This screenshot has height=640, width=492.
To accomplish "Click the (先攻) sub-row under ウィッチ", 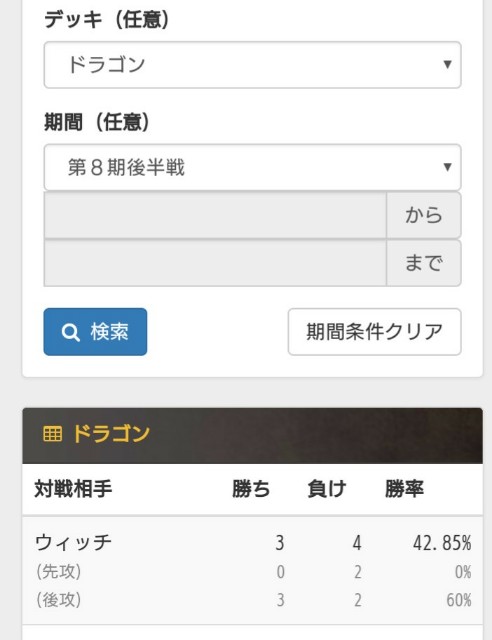I will tap(252, 572).
